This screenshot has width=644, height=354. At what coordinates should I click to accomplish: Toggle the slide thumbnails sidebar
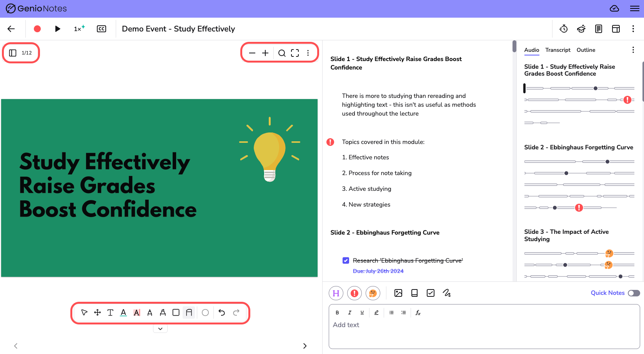point(13,53)
